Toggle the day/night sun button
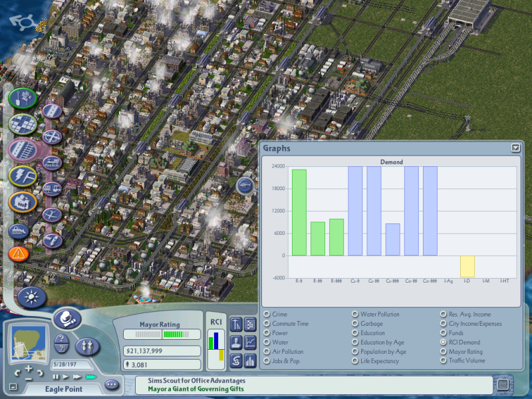532x399 pixels. pyautogui.click(x=31, y=297)
